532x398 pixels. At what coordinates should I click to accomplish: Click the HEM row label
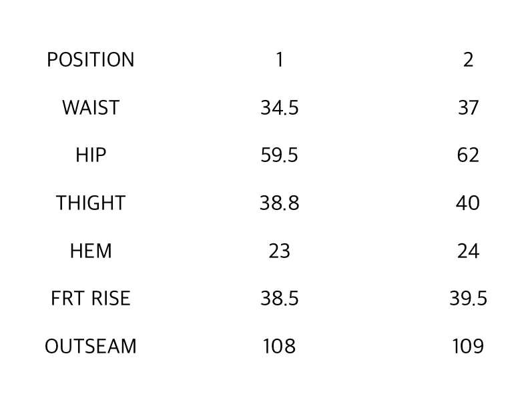click(x=91, y=251)
